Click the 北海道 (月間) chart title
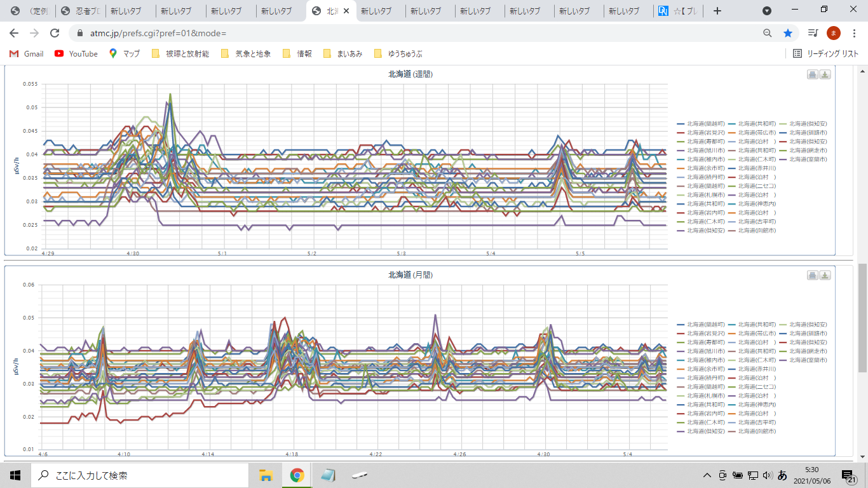The height and width of the screenshot is (488, 868). [x=410, y=275]
